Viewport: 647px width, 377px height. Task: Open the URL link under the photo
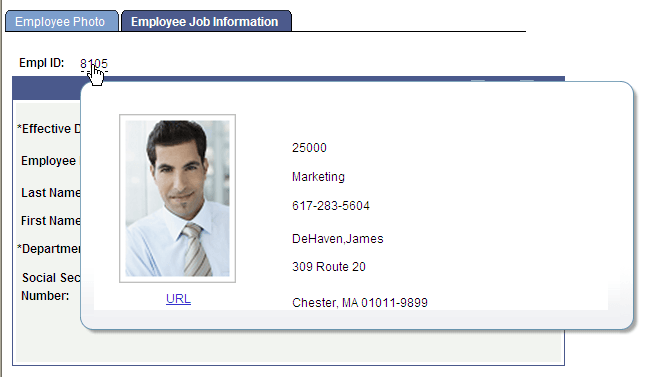(178, 299)
